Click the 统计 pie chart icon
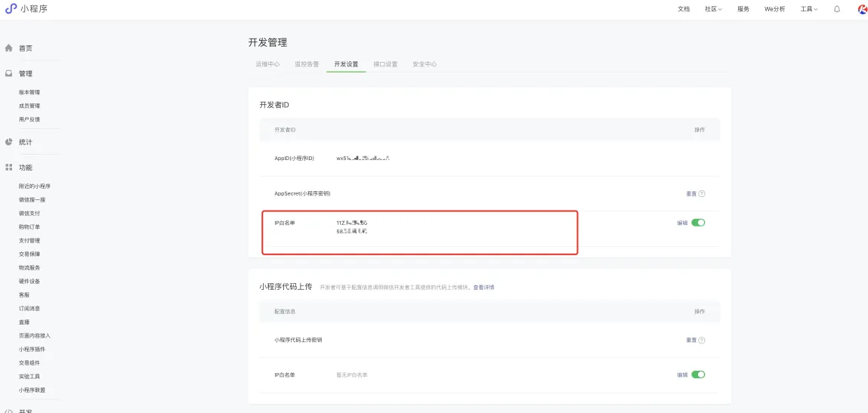The height and width of the screenshot is (413, 868). [x=9, y=142]
